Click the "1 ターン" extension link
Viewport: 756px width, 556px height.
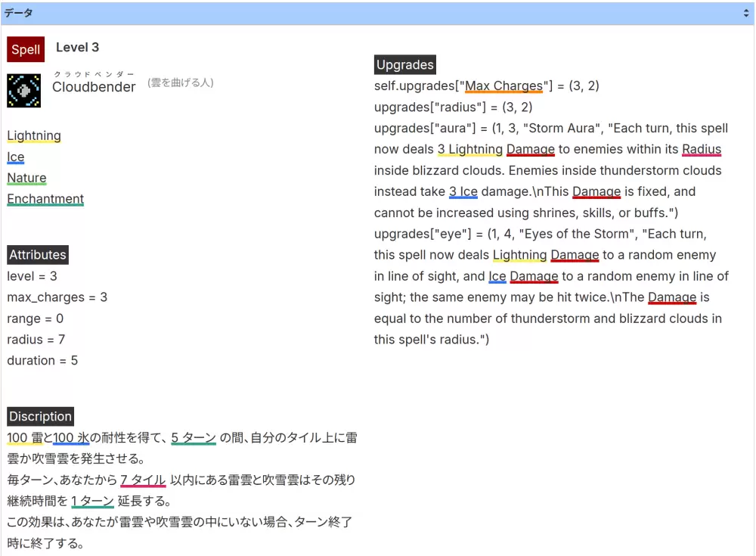(x=92, y=502)
